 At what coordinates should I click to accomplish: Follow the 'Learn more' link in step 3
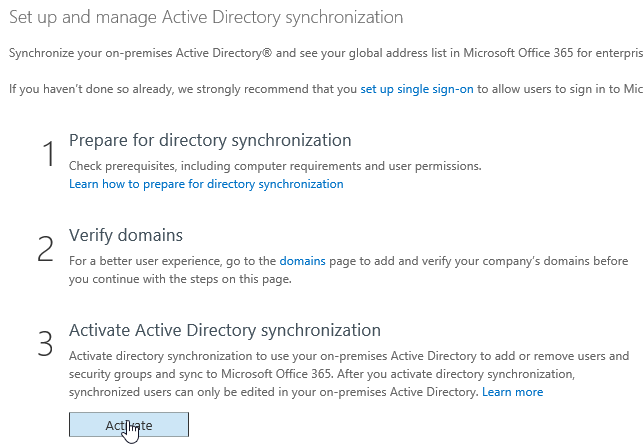pos(513,392)
